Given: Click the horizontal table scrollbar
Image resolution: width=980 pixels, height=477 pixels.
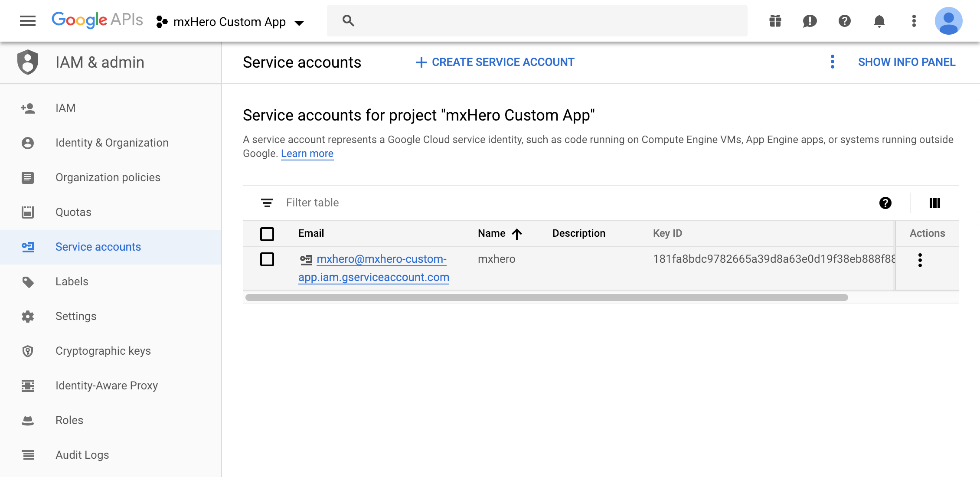Looking at the screenshot, I should click(x=546, y=297).
